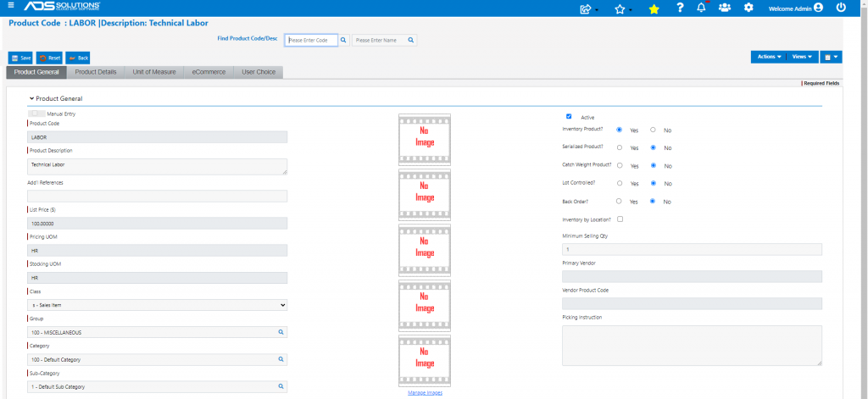
Task: Go back with Back button
Action: [77, 58]
